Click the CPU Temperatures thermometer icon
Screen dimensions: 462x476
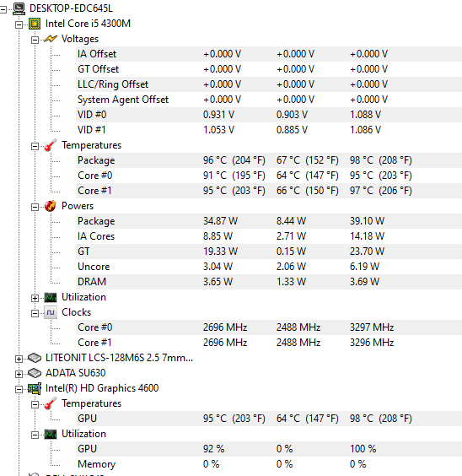click(x=51, y=145)
